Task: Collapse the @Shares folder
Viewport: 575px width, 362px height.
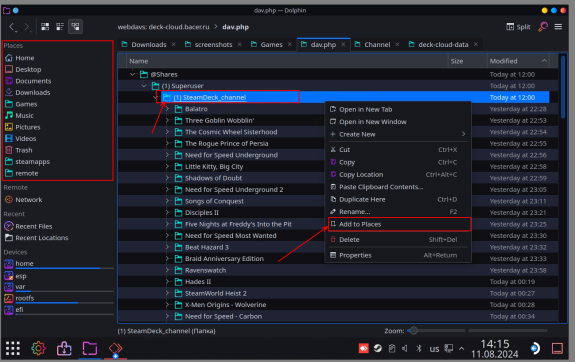Action: pyautogui.click(x=132, y=74)
